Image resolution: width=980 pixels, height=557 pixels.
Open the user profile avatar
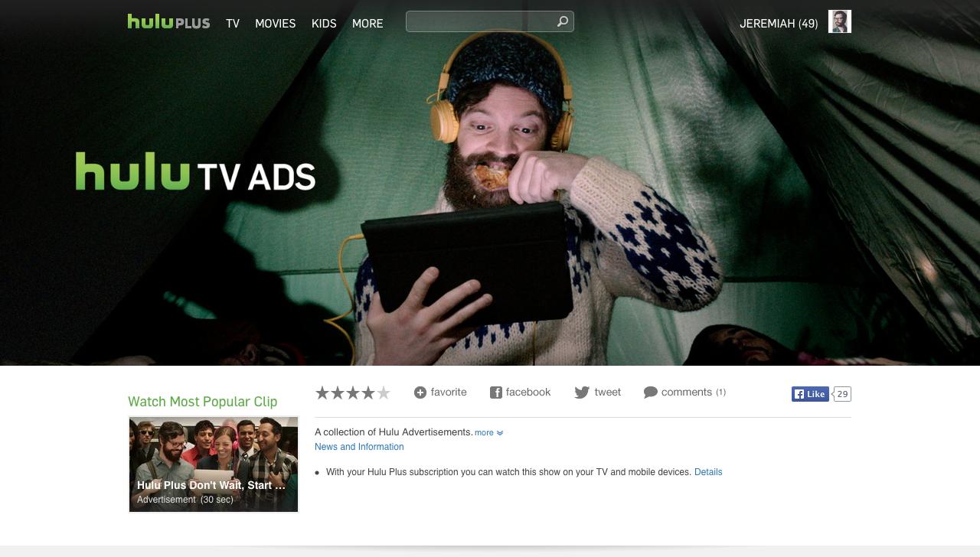[839, 21]
